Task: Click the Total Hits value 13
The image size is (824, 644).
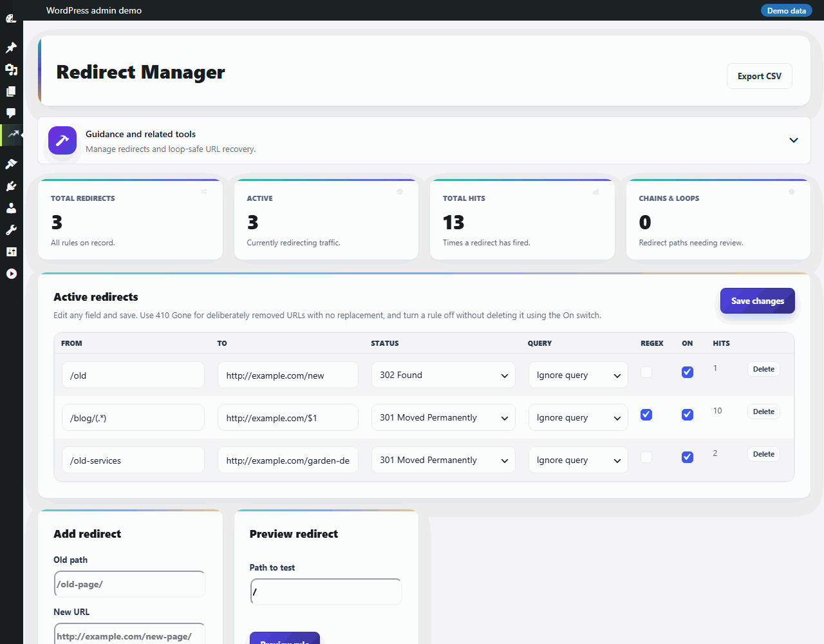Action: tap(453, 222)
